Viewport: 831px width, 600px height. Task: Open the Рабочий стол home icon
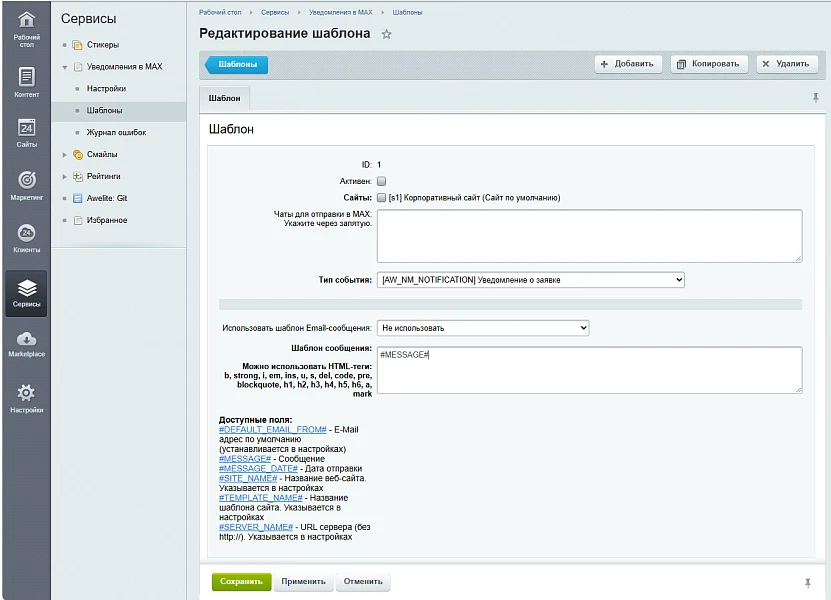pyautogui.click(x=26, y=20)
